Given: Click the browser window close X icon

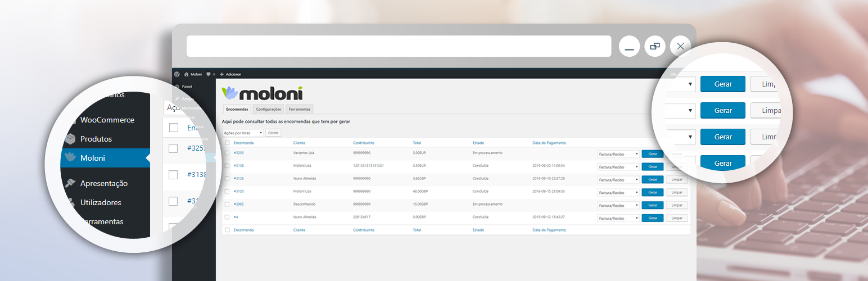Looking at the screenshot, I should (680, 46).
